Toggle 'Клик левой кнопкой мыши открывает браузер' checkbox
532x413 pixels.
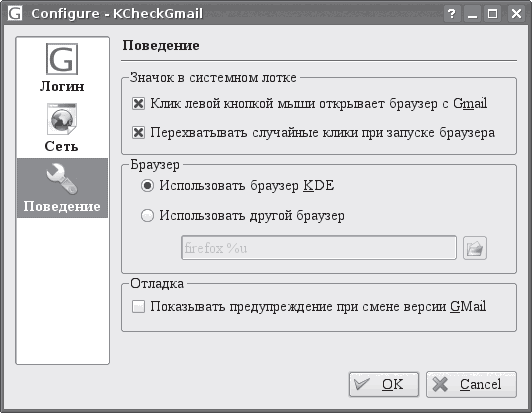pyautogui.click(x=138, y=103)
